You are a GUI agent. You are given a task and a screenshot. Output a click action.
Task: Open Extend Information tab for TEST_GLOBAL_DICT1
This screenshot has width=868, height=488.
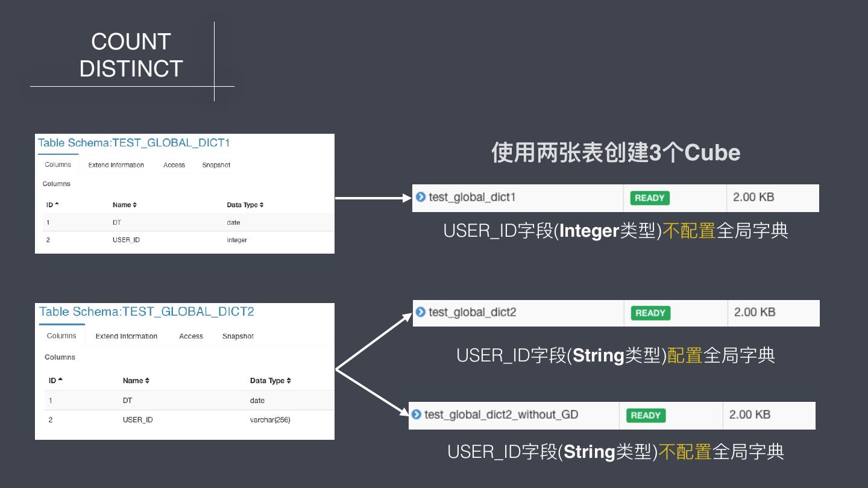click(x=116, y=165)
